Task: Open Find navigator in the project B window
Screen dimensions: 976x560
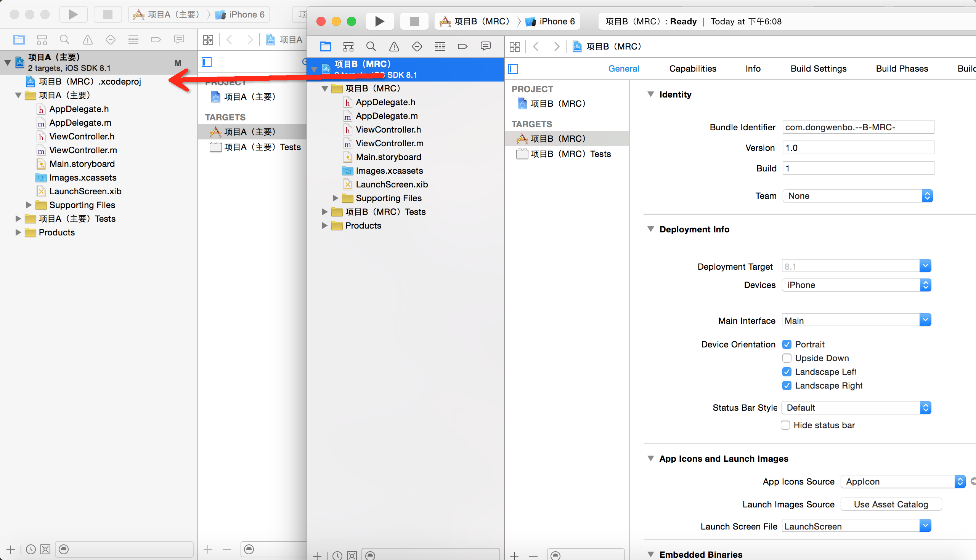Action: [371, 46]
